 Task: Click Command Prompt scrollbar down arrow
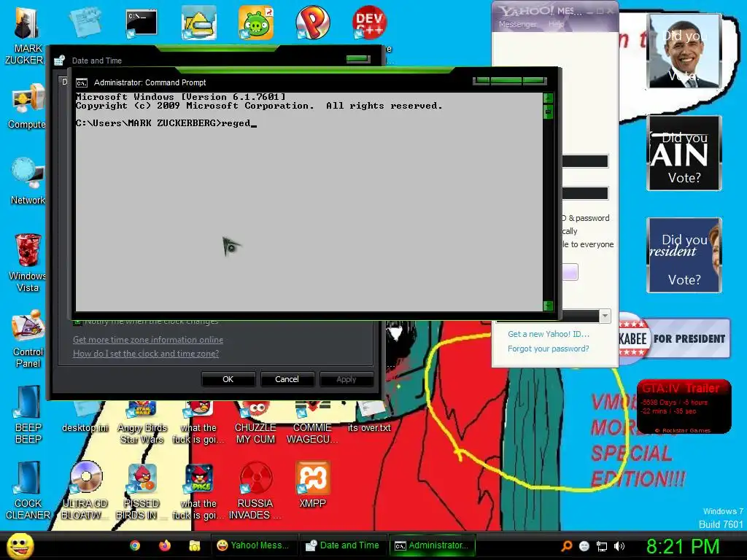548,306
